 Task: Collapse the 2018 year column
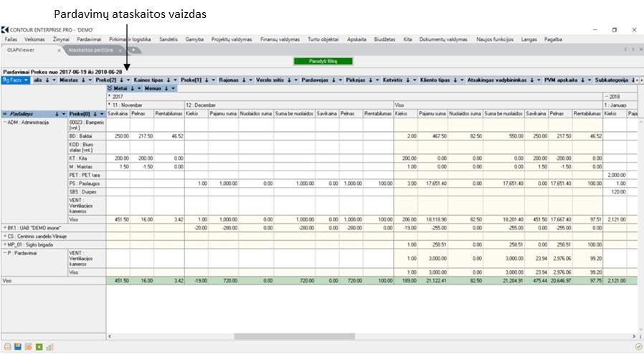point(607,97)
